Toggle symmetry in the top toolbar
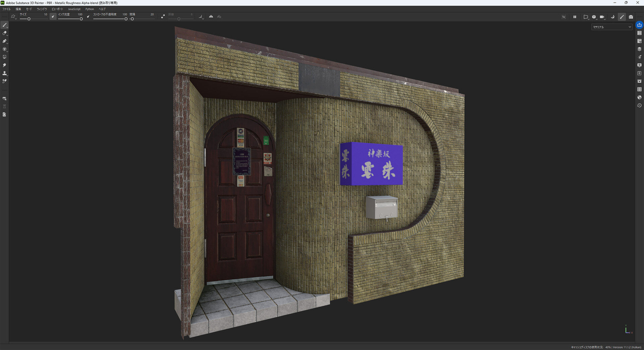 coord(211,16)
